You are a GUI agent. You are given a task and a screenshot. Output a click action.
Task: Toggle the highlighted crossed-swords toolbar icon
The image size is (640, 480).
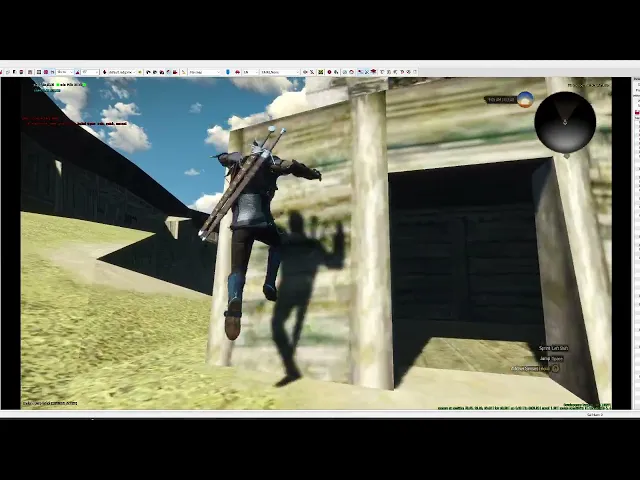point(367,72)
